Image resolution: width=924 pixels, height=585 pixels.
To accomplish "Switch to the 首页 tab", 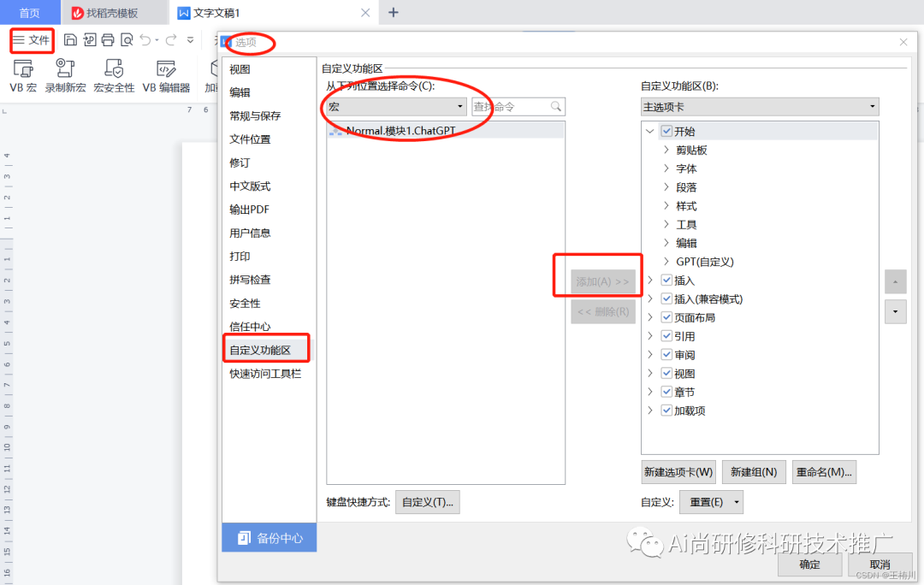I will coord(30,12).
